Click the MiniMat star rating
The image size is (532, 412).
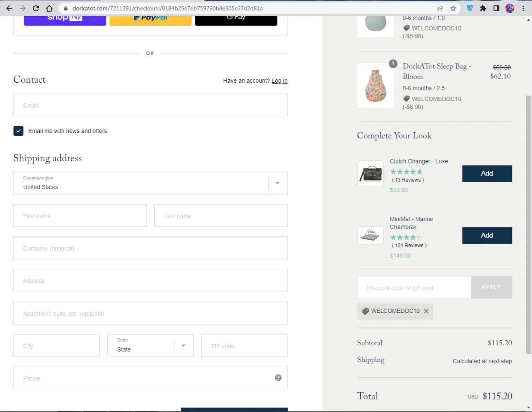point(406,237)
